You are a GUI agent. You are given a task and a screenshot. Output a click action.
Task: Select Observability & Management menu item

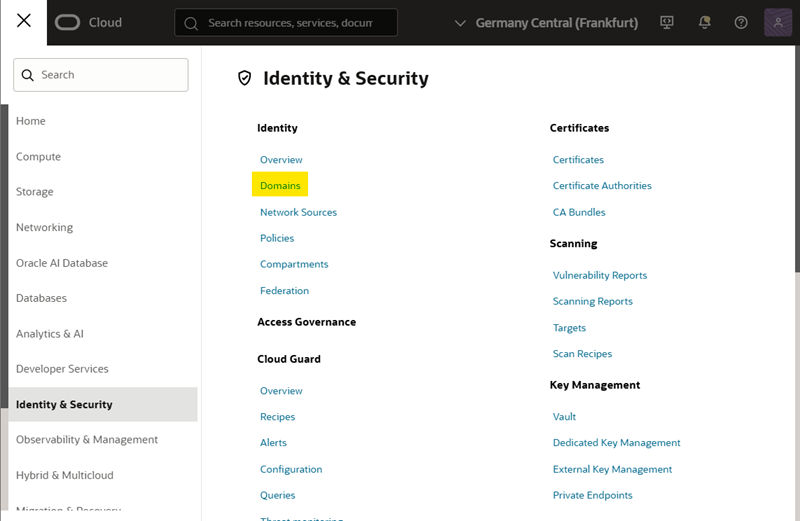87,439
